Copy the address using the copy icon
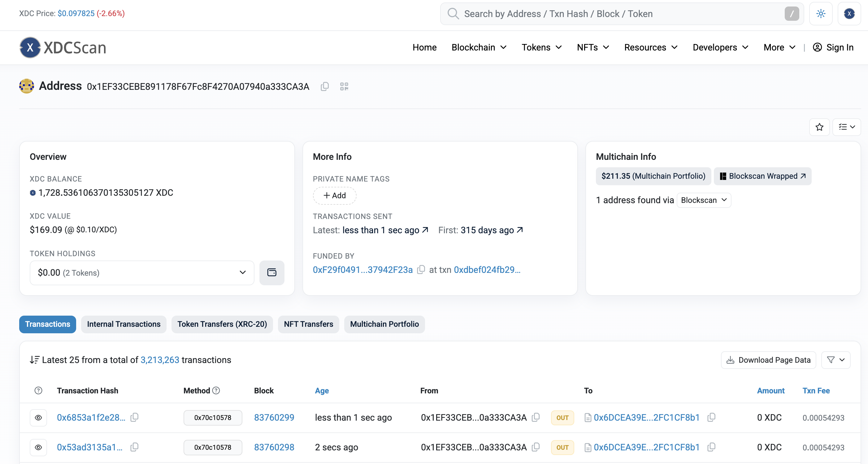The image size is (868, 464). pyautogui.click(x=324, y=87)
